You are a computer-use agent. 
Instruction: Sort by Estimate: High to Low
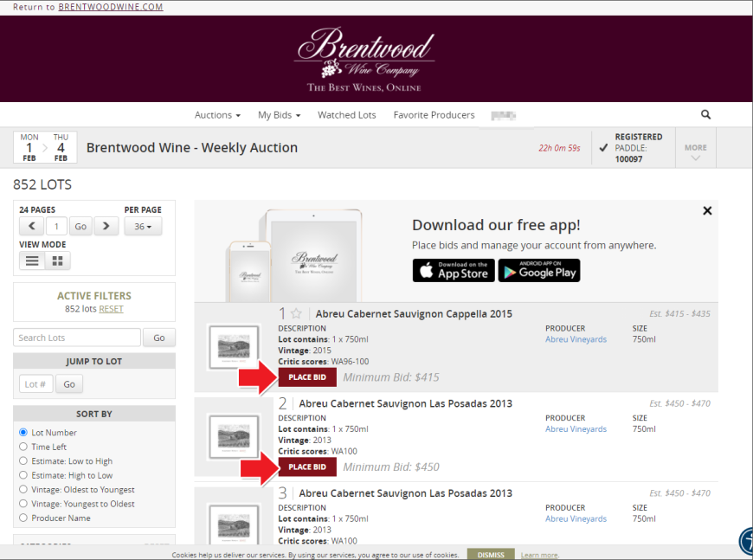pos(23,475)
